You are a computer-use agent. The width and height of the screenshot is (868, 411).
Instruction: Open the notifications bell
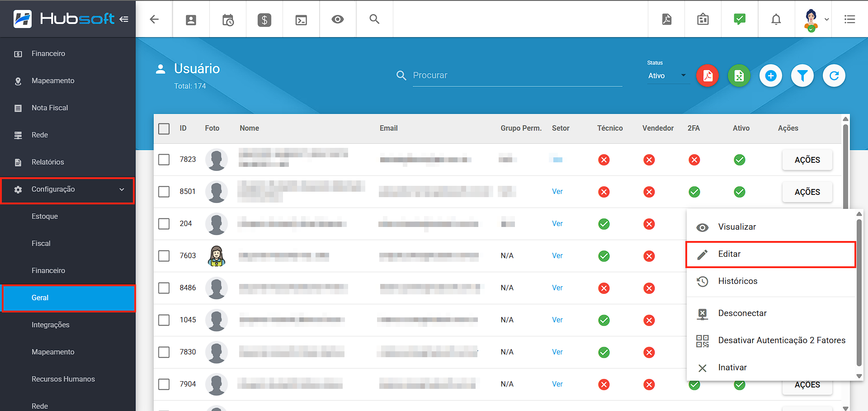776,19
